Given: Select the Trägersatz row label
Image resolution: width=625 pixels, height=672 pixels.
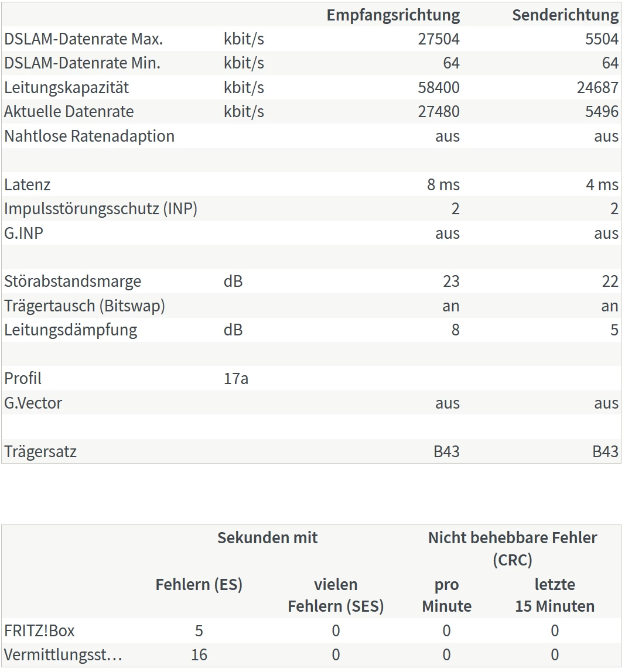Looking at the screenshot, I should click(40, 452).
